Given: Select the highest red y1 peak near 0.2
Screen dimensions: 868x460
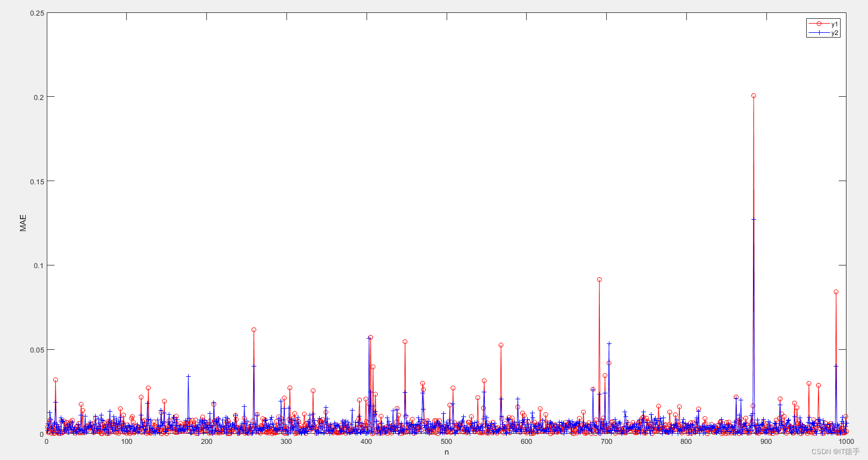Looking at the screenshot, I should pyautogui.click(x=754, y=96).
